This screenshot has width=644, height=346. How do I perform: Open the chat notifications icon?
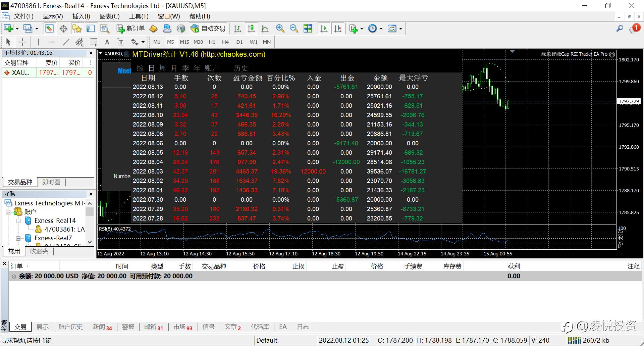(x=634, y=29)
